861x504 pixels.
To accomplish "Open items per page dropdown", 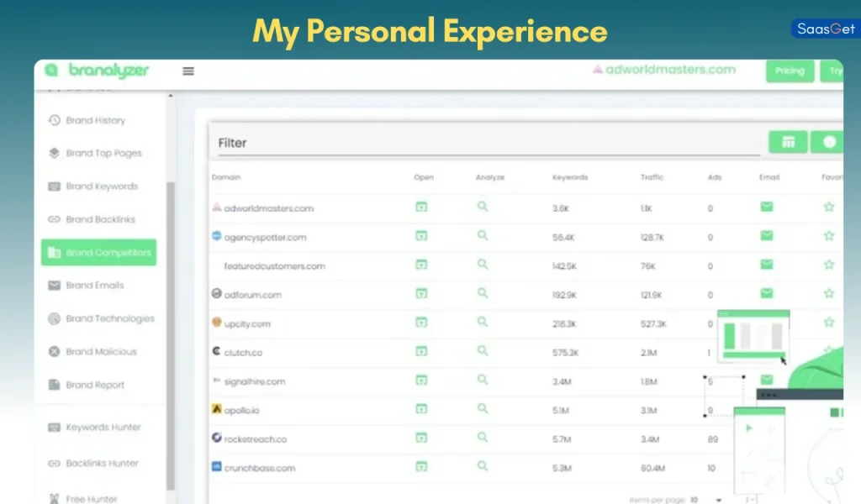I will point(706,500).
